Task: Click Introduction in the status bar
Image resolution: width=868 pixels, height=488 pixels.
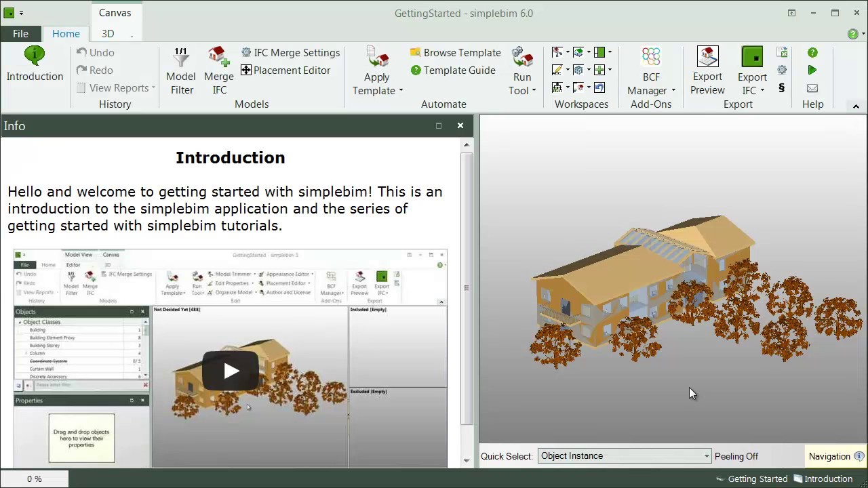Action: point(823,479)
